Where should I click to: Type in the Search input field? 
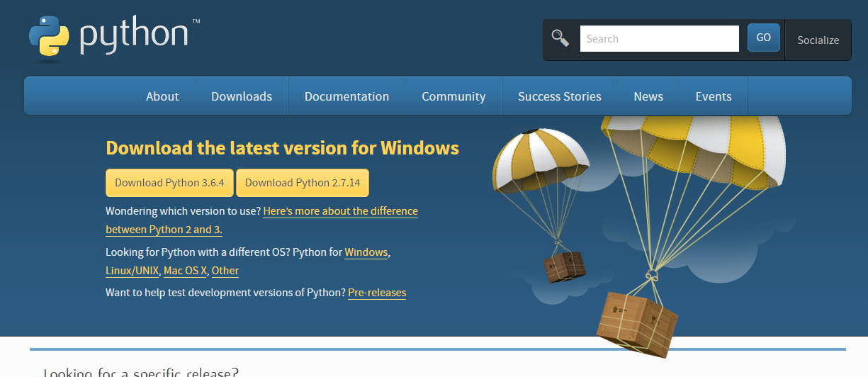(659, 39)
